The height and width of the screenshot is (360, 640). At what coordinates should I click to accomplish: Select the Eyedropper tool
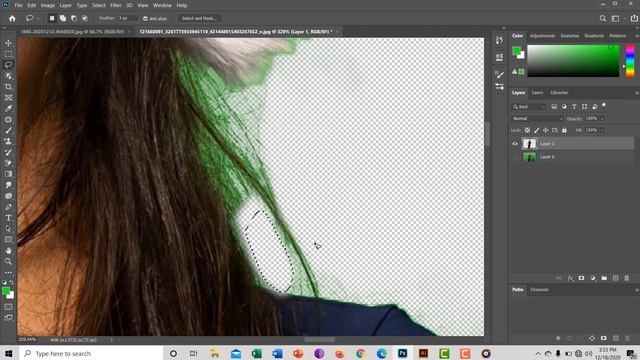[x=8, y=109]
